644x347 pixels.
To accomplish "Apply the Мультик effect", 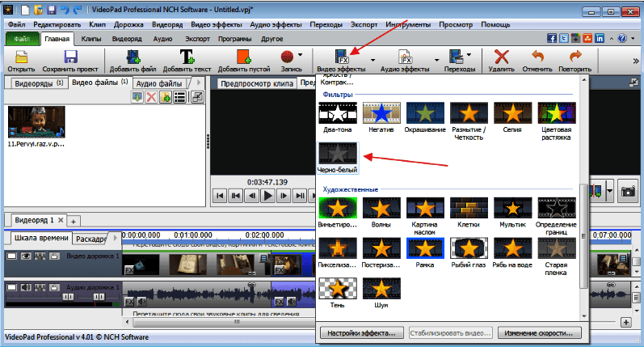I will coord(512,213).
